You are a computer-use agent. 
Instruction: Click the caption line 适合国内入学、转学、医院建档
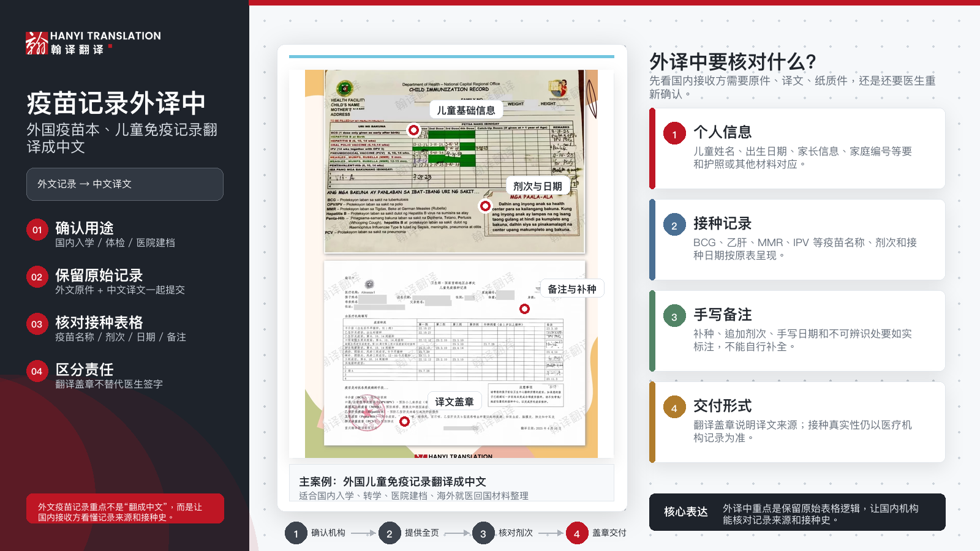coord(413,496)
